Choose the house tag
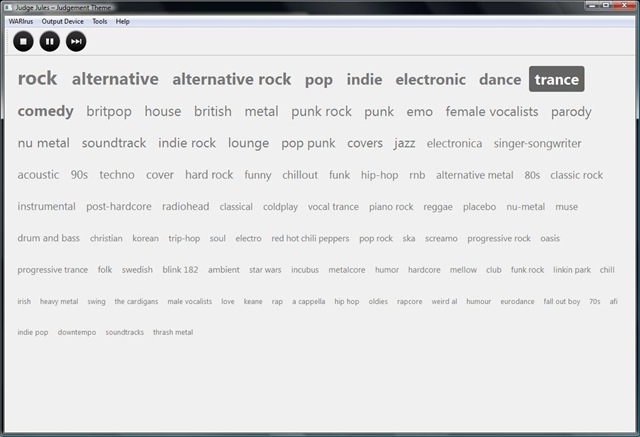 tap(163, 111)
